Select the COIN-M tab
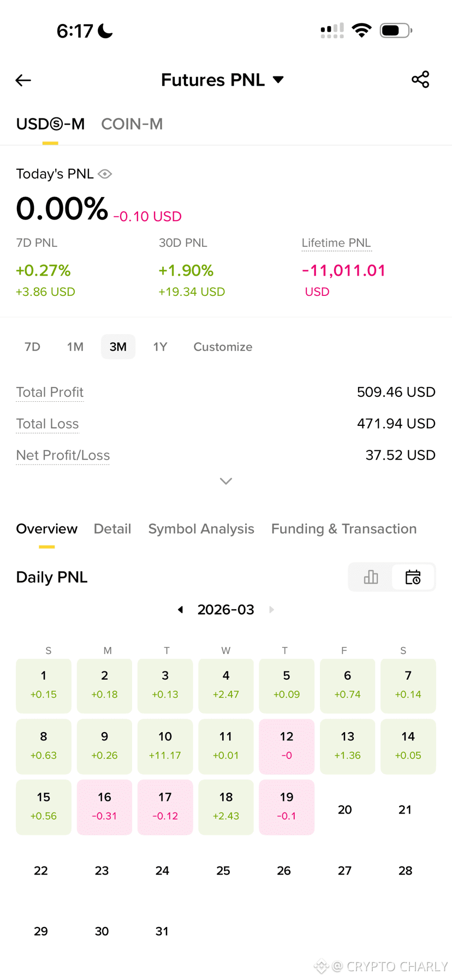452x980 pixels. (x=132, y=124)
